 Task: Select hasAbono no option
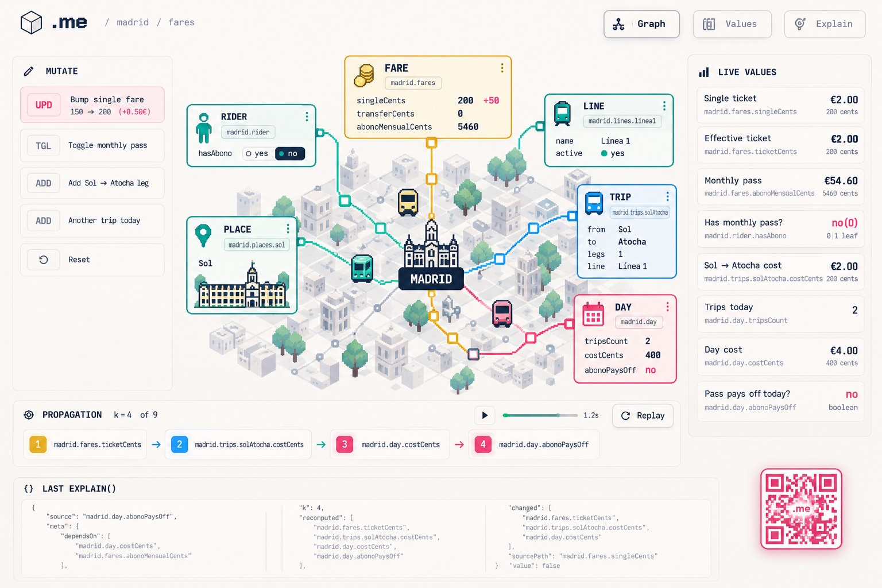289,153
